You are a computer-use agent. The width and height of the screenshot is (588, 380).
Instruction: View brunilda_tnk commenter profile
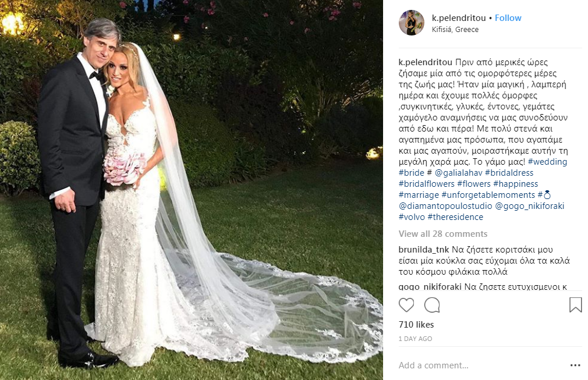(x=424, y=250)
